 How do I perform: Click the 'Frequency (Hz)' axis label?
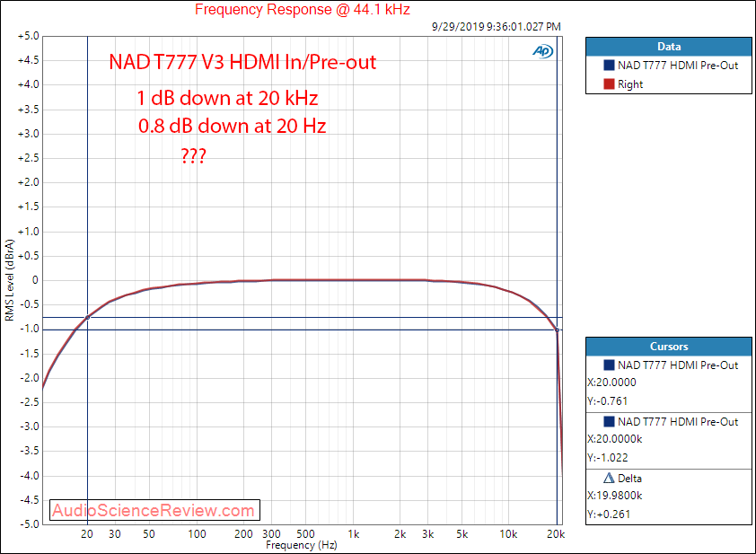tap(302, 545)
